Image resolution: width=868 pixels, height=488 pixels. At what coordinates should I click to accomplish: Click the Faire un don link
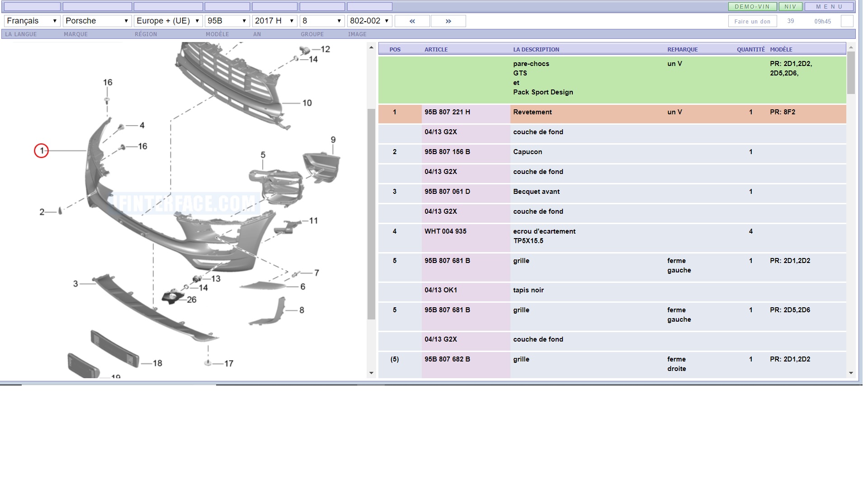point(752,21)
